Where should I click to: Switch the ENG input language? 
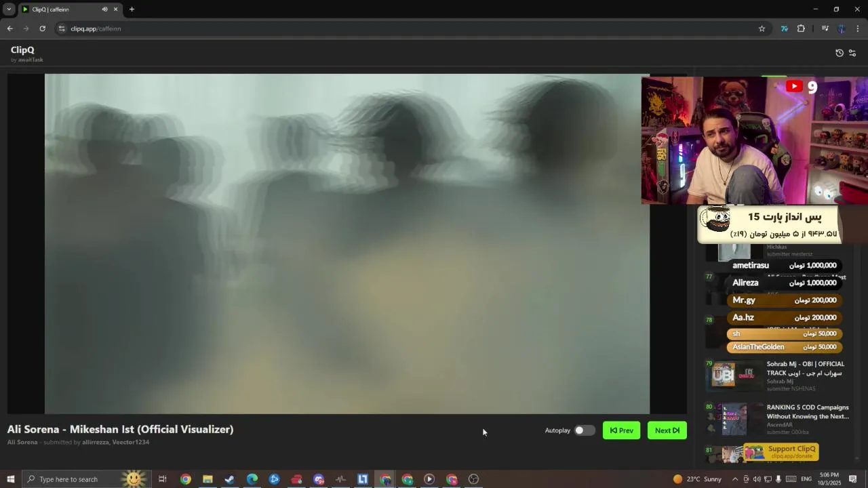(x=806, y=479)
